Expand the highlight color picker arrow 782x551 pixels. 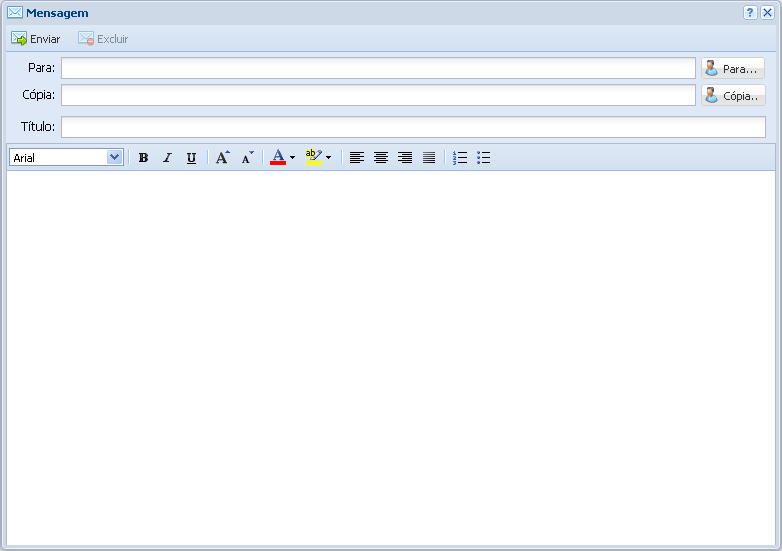(x=328, y=158)
